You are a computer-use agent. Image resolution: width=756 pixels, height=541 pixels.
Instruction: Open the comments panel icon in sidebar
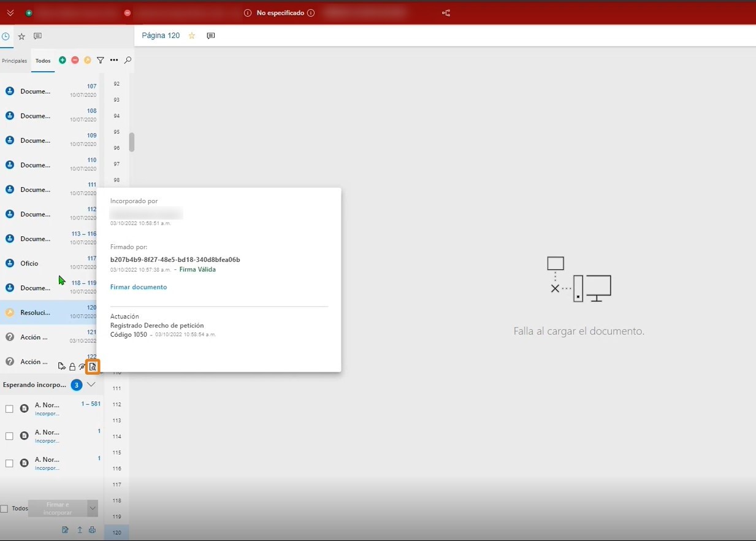37,36
